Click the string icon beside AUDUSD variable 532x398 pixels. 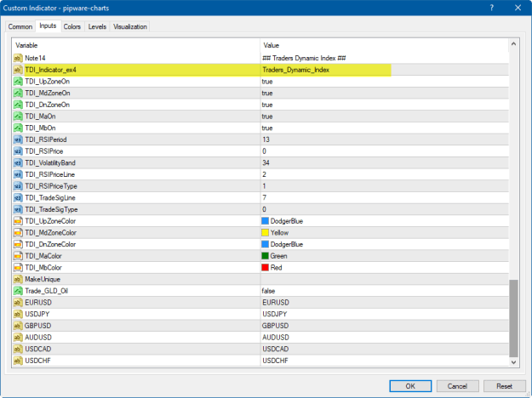click(x=18, y=338)
